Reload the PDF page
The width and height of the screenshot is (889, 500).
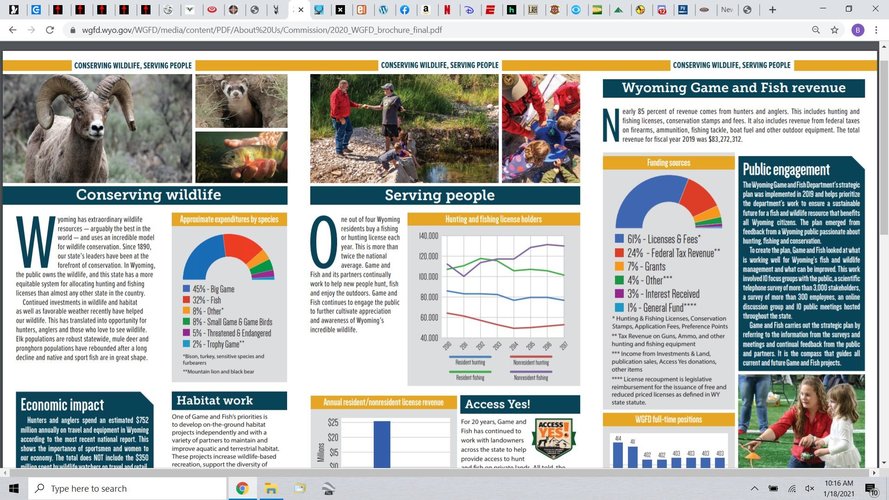[50, 30]
